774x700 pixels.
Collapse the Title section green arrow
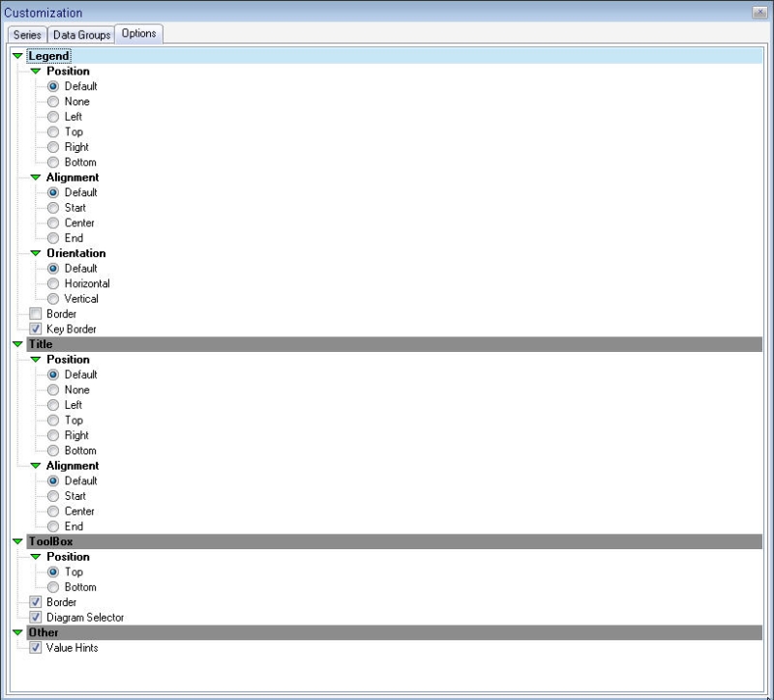point(17,344)
